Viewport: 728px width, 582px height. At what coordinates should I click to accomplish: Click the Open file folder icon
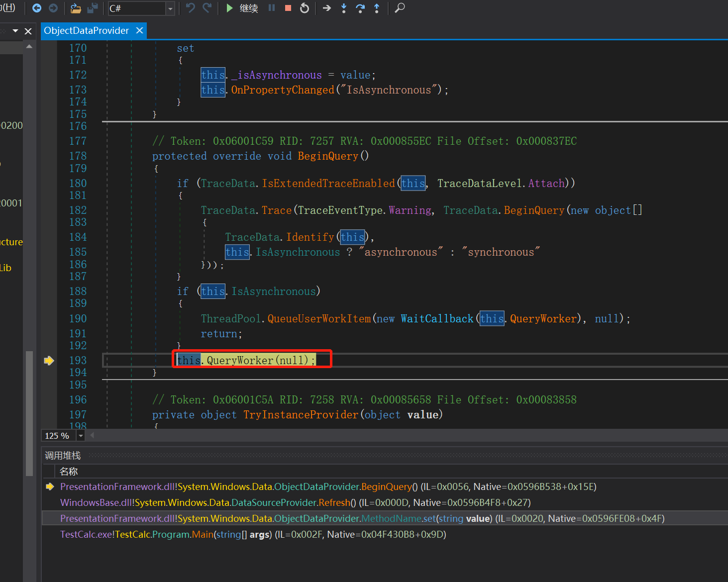pyautogui.click(x=76, y=8)
